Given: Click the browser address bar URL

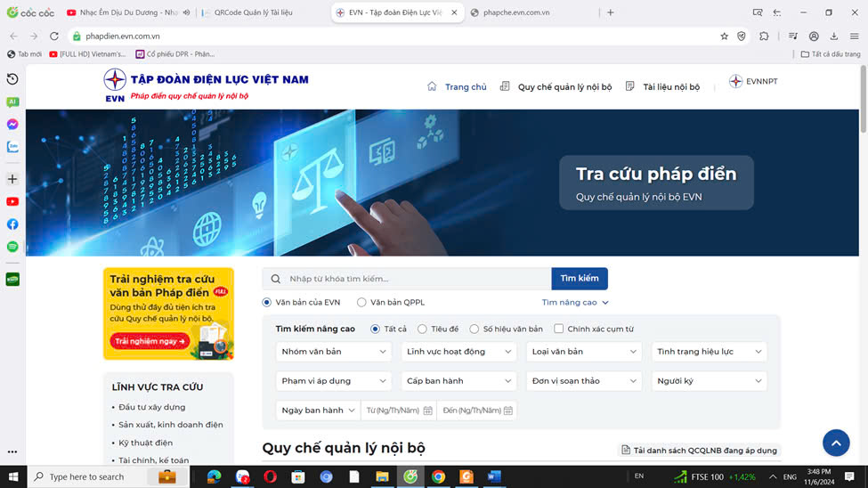Looking at the screenshot, I should (123, 36).
